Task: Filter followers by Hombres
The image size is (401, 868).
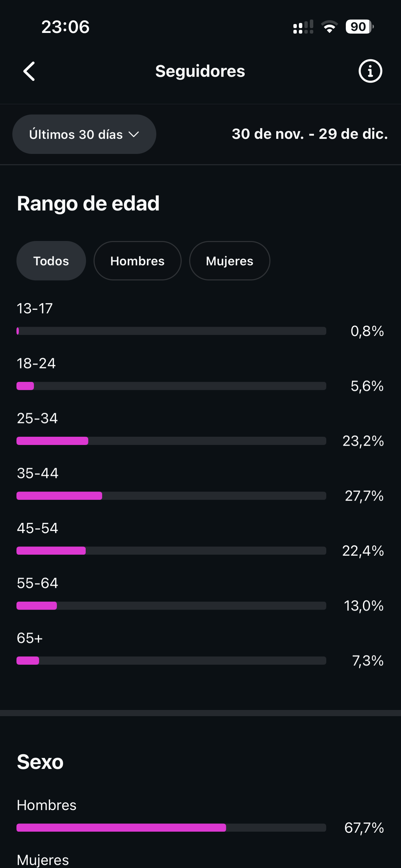Action: tap(137, 261)
